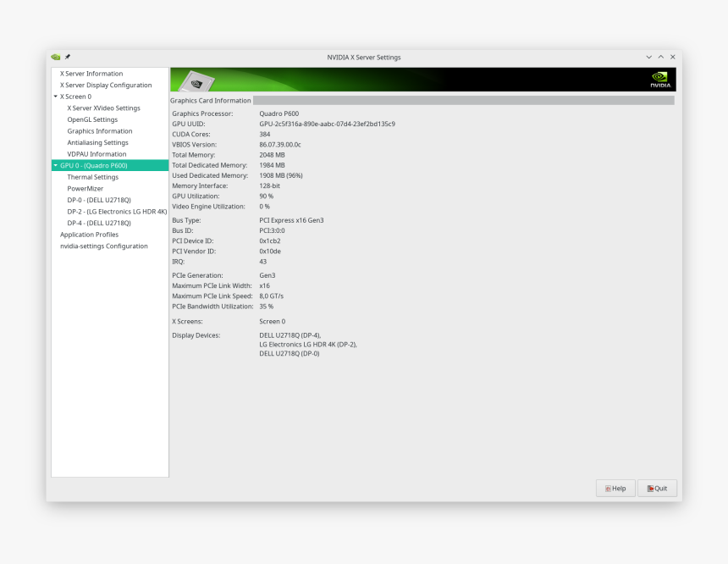
Task: Click the VBIOS version 86.07.39.00.0c
Action: [x=280, y=145]
